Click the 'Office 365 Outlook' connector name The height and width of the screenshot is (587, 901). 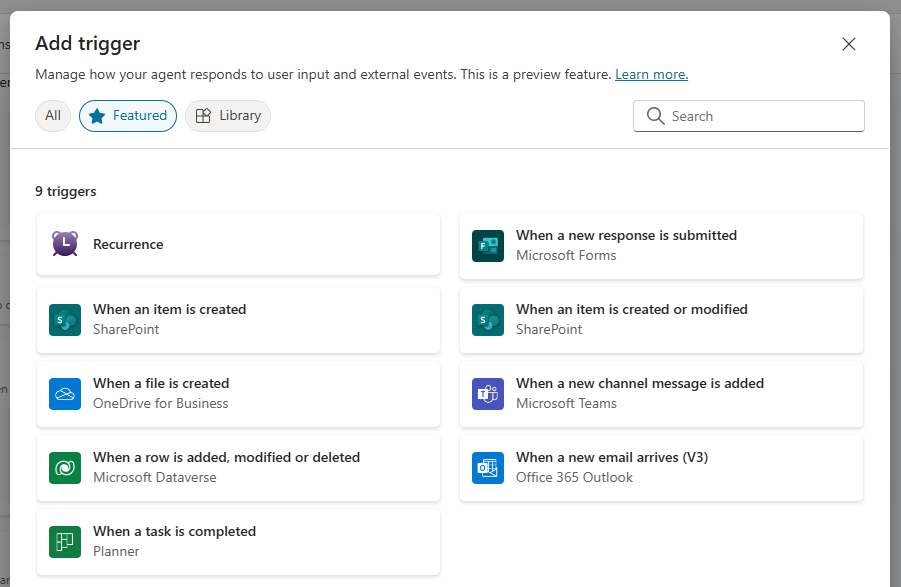point(574,478)
